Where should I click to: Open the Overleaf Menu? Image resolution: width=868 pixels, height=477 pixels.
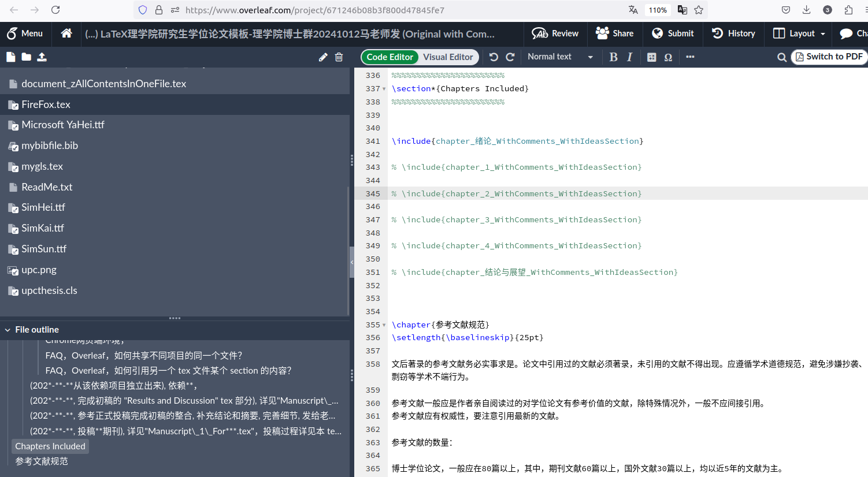(x=25, y=33)
